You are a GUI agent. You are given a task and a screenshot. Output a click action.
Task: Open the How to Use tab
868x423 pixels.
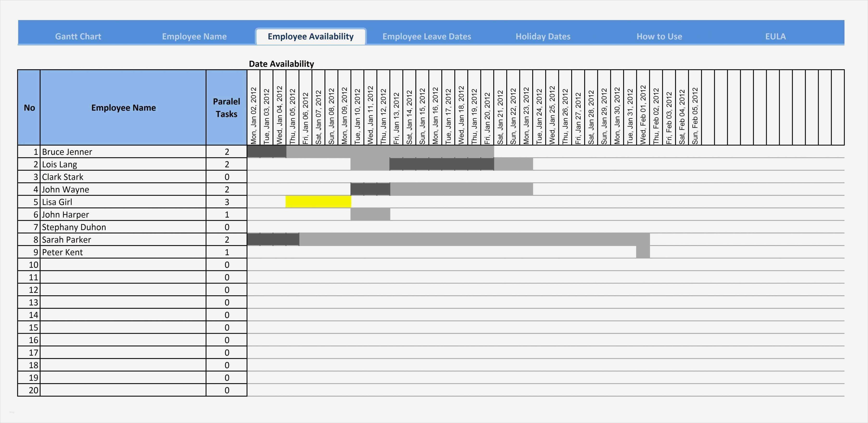tap(659, 36)
